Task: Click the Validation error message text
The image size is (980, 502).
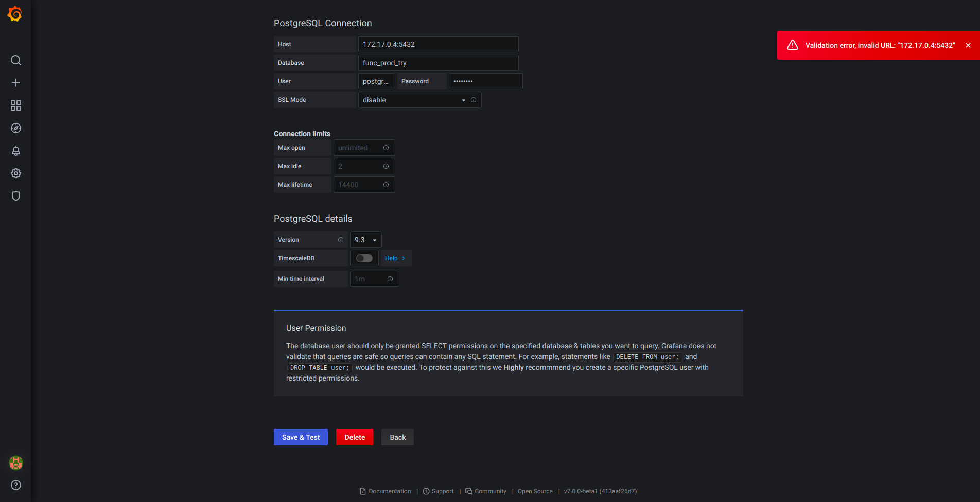Action: [x=880, y=45]
